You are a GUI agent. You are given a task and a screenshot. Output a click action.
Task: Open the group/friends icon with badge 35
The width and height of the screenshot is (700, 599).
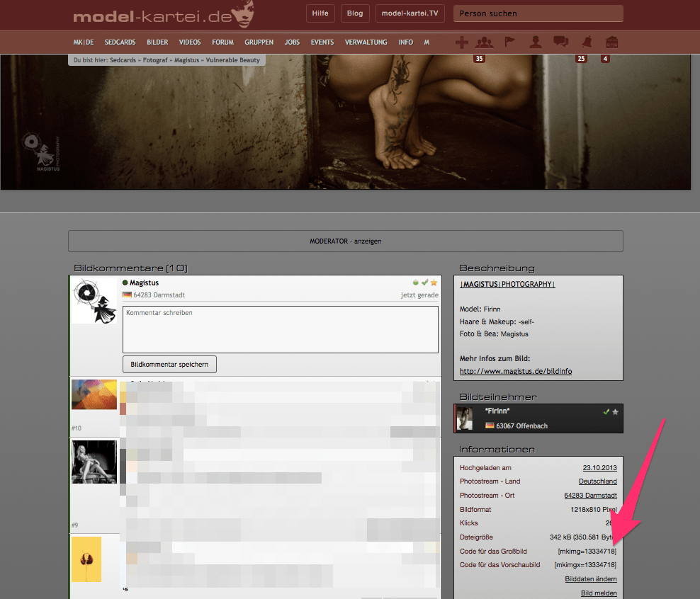(483, 42)
